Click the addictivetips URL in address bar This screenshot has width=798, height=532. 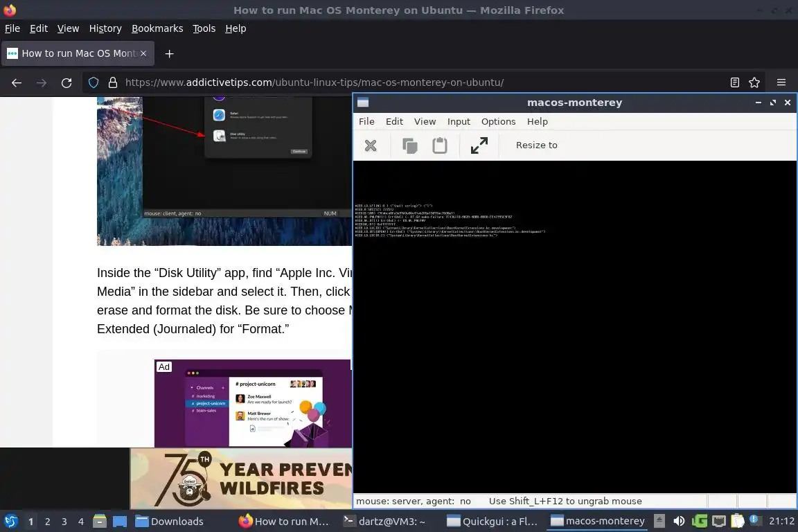314,82
